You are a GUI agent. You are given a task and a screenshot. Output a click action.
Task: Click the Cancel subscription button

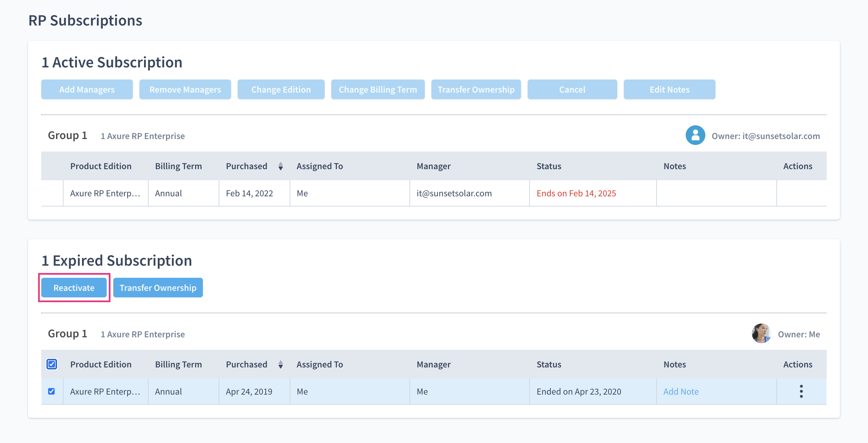[572, 90]
